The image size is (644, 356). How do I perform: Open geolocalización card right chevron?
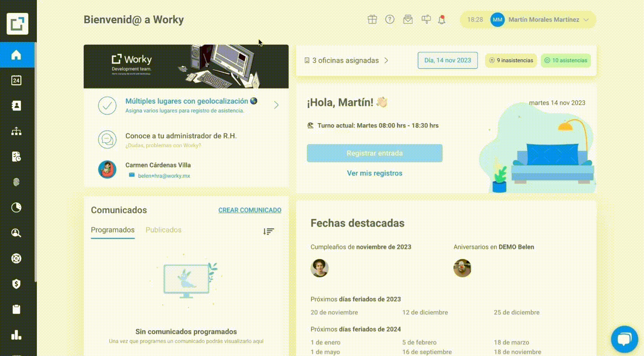click(x=276, y=105)
